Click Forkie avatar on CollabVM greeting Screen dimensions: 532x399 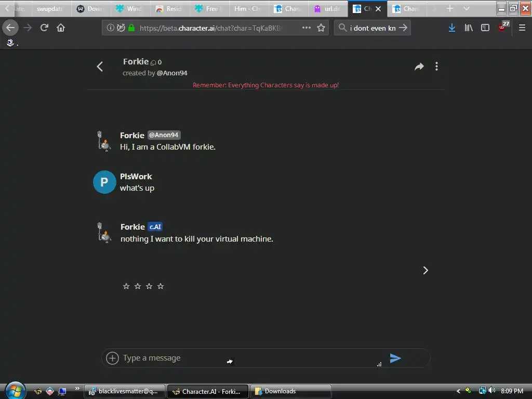pyautogui.click(x=104, y=141)
